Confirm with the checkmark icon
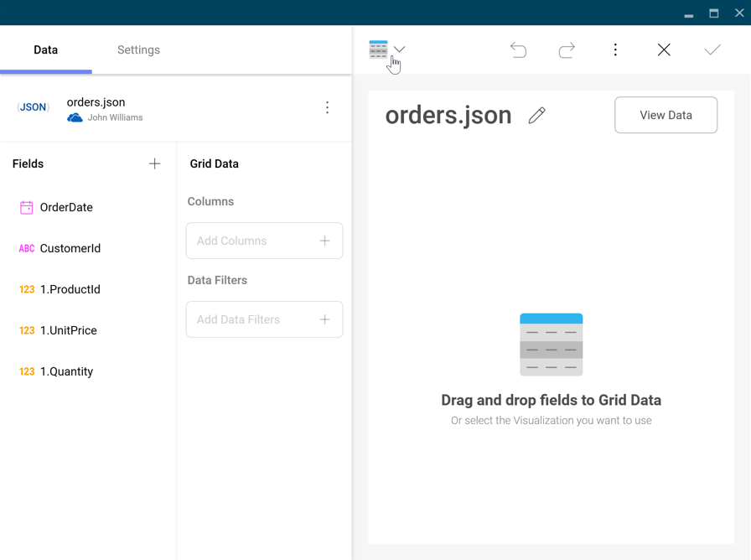 click(x=712, y=49)
